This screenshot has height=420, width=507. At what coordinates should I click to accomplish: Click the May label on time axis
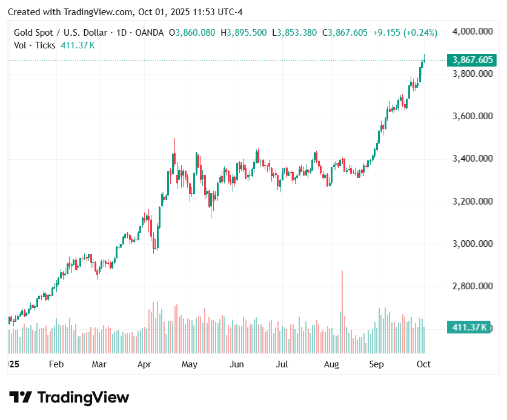tap(190, 364)
